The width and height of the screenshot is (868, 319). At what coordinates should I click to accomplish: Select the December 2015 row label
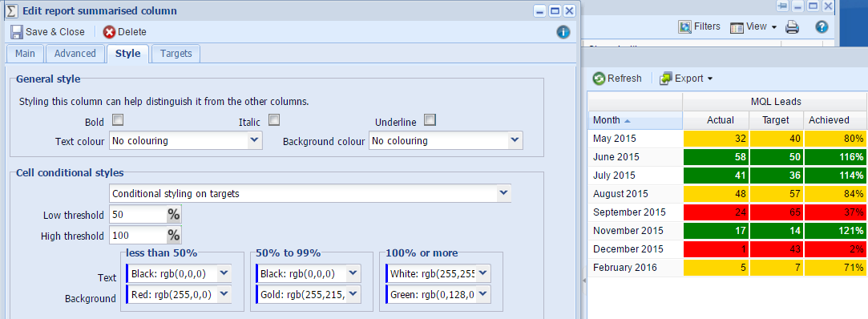628,249
